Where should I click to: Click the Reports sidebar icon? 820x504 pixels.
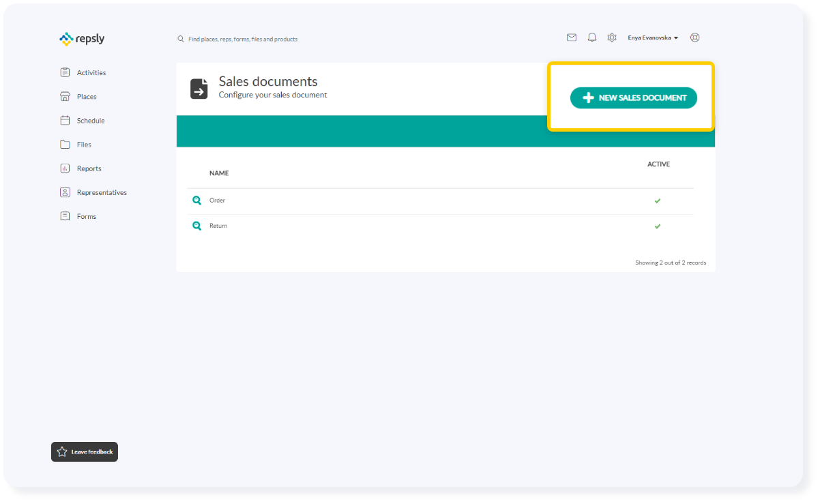65,168
